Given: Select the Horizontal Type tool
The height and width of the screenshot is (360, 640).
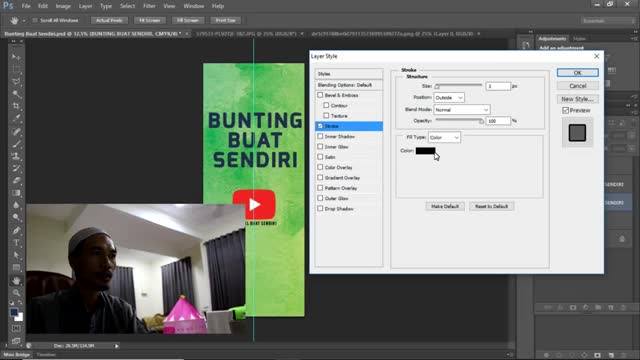Looking at the screenshot, I should click(x=16, y=243).
